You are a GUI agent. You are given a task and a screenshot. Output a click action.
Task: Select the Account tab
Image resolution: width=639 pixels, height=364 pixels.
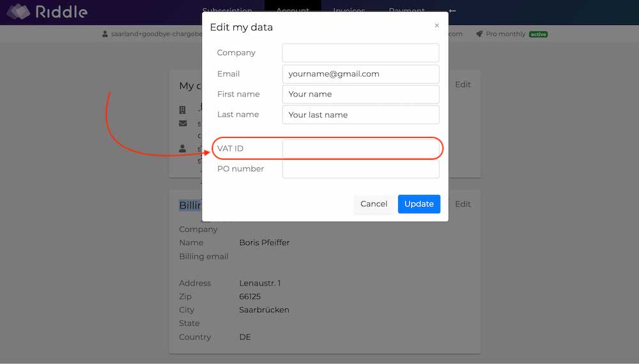pyautogui.click(x=293, y=11)
